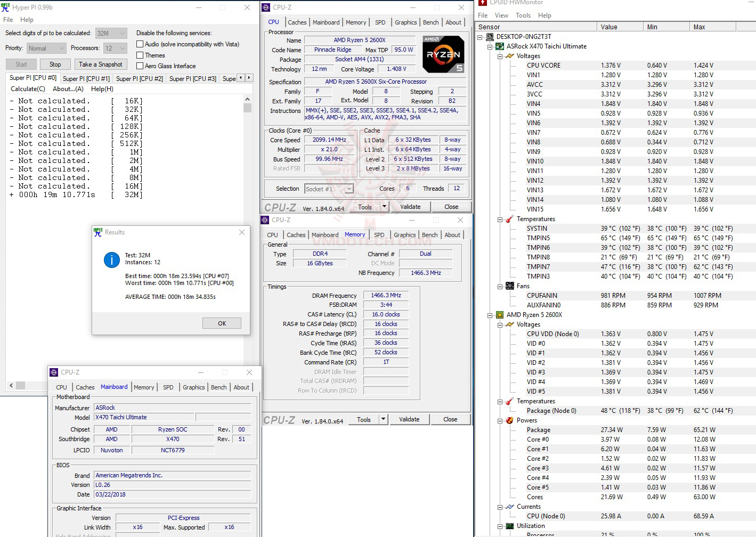The image size is (756, 537).
Task: Click the CPU-Z icon in the CPU tab window title bar
Action: [266, 7]
